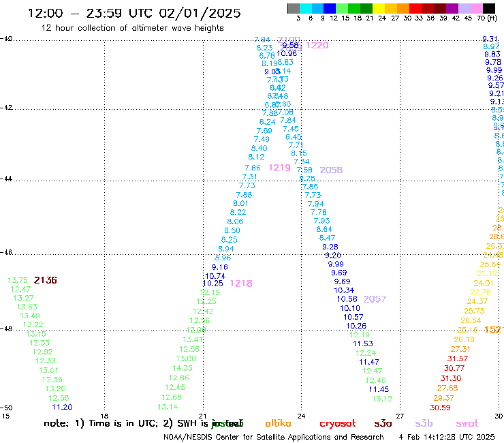The width and height of the screenshot is (504, 443).
Task: Click the blue wave height value '10.58'
Action: [347, 299]
